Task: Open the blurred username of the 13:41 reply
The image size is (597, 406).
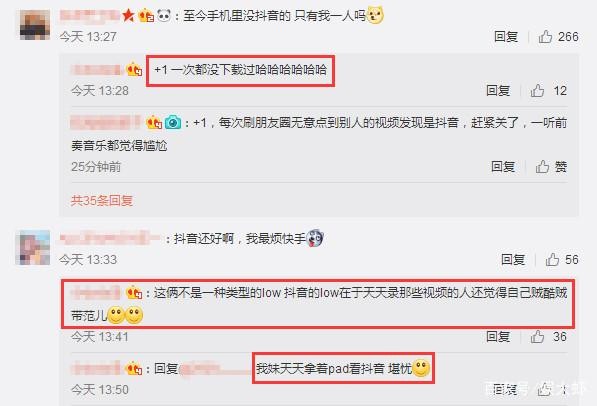Action: point(96,293)
